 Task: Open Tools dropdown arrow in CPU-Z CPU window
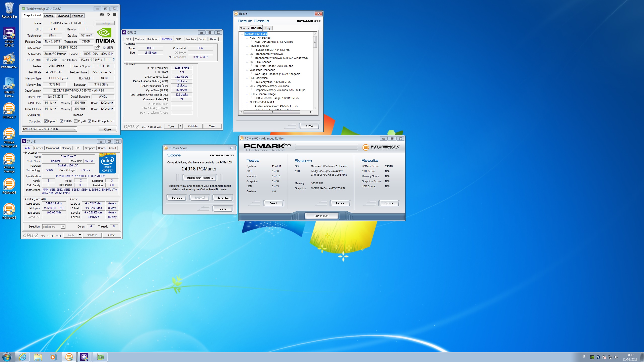(x=80, y=235)
